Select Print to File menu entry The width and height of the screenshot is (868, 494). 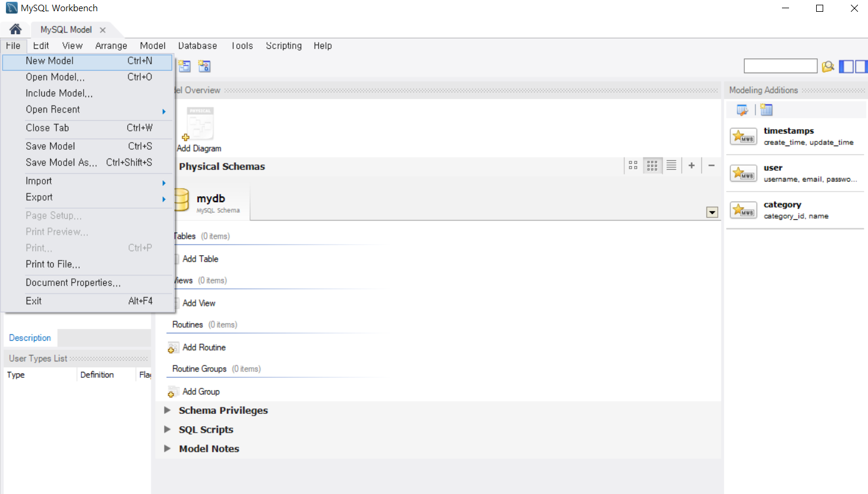pos(87,264)
